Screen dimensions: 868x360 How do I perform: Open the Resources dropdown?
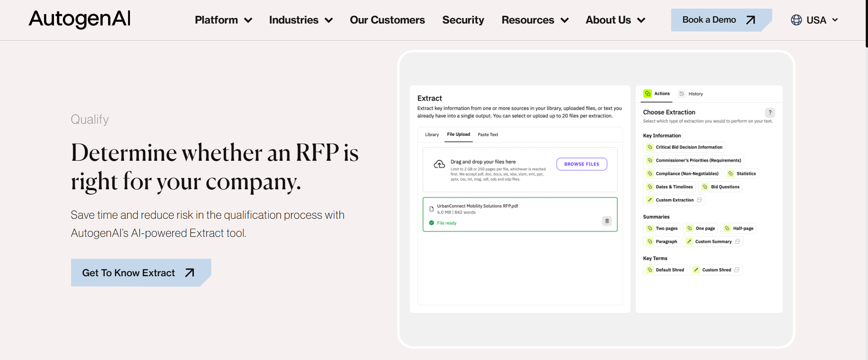click(535, 20)
